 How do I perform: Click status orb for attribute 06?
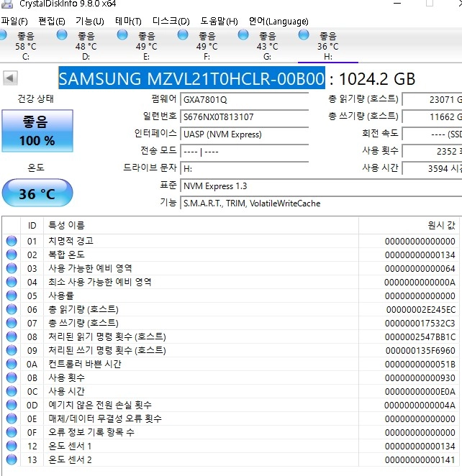[12, 309]
